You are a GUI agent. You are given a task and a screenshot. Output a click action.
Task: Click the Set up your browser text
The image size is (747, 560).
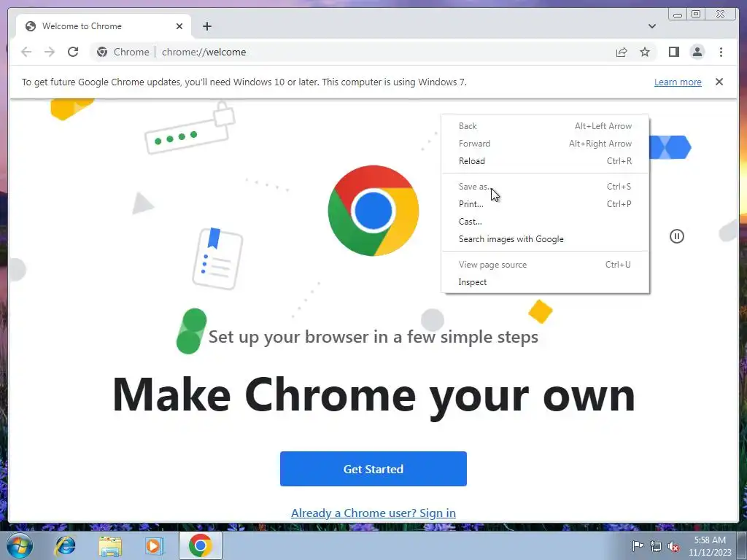pos(373,337)
